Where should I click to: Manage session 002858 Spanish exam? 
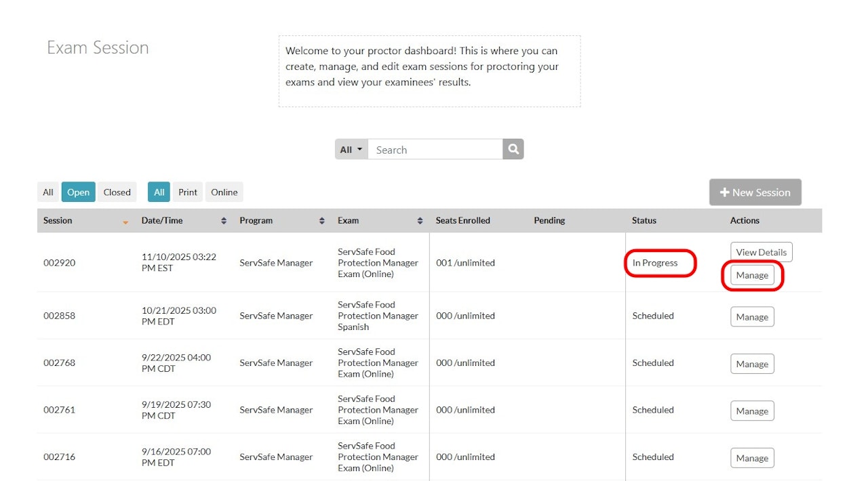(x=752, y=317)
